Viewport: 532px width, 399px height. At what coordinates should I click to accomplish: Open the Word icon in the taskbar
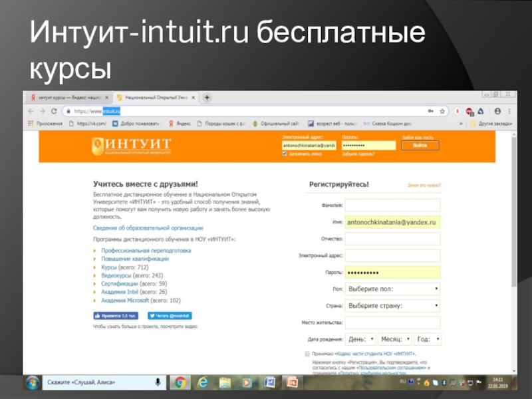[269, 382]
